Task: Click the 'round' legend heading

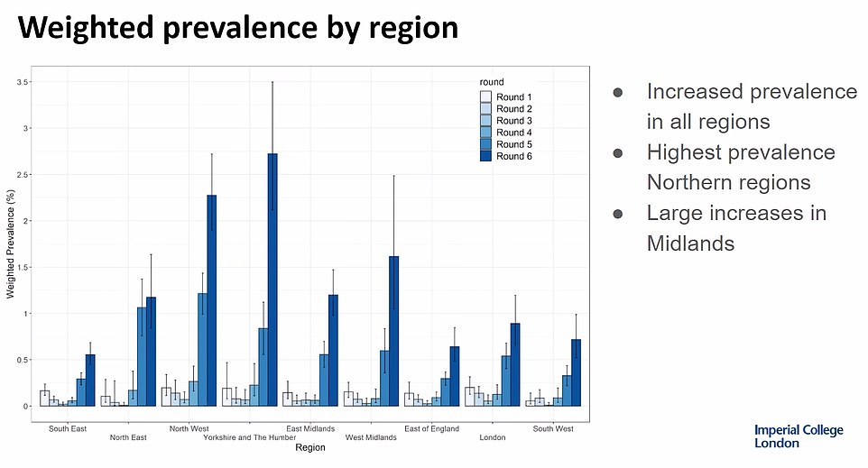Action: 492,82
